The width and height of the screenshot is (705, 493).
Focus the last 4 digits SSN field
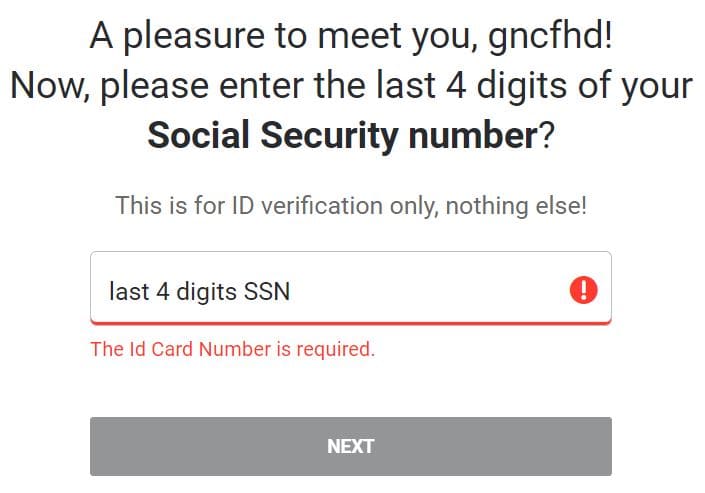point(351,288)
